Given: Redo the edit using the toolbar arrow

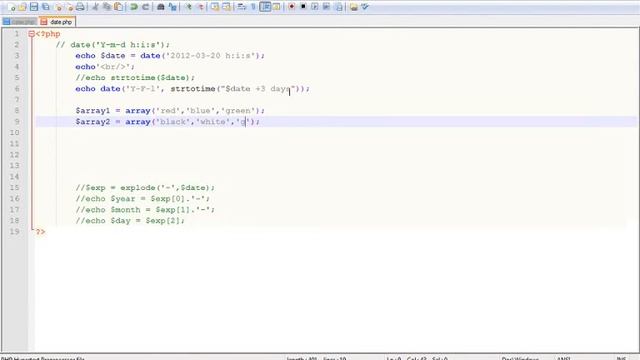Looking at the screenshot, I should (x=145, y=7).
